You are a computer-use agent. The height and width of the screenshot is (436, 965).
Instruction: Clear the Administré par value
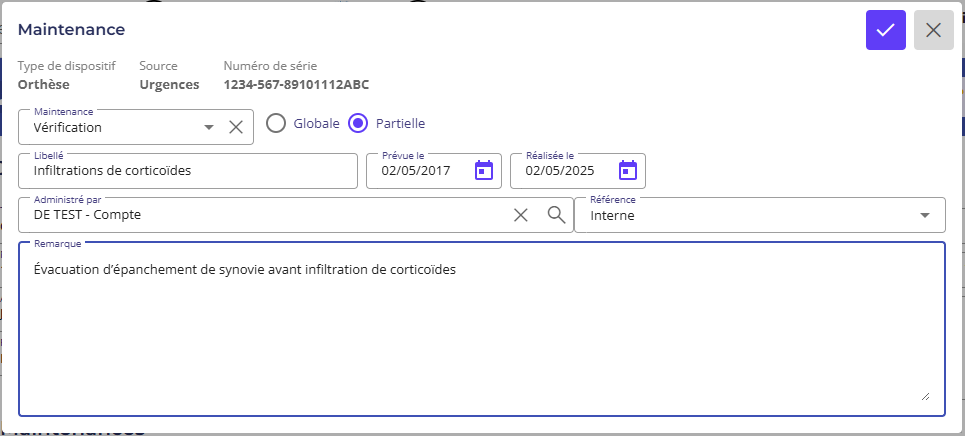(x=521, y=215)
